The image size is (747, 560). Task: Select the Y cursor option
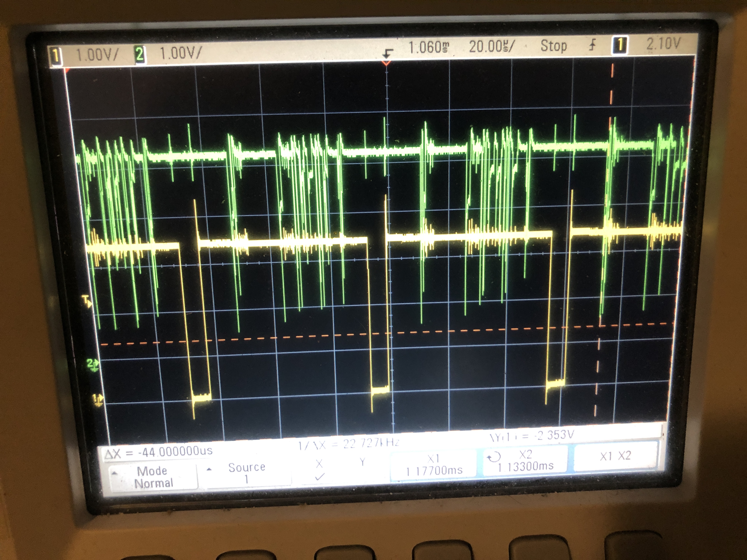[x=362, y=462]
